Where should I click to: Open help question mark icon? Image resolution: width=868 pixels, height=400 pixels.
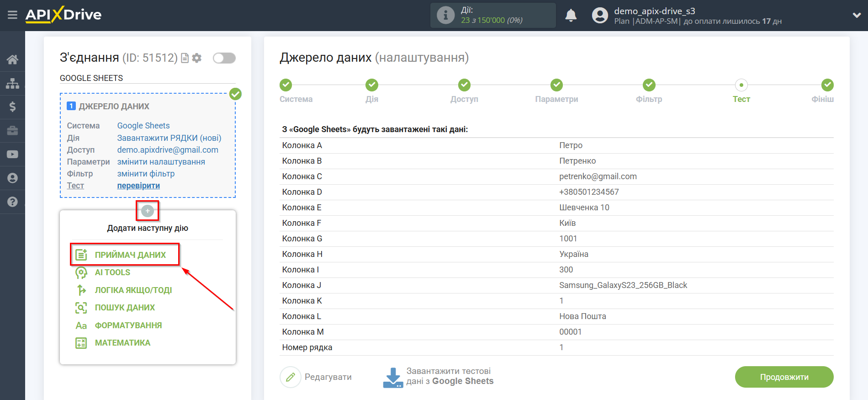[12, 202]
